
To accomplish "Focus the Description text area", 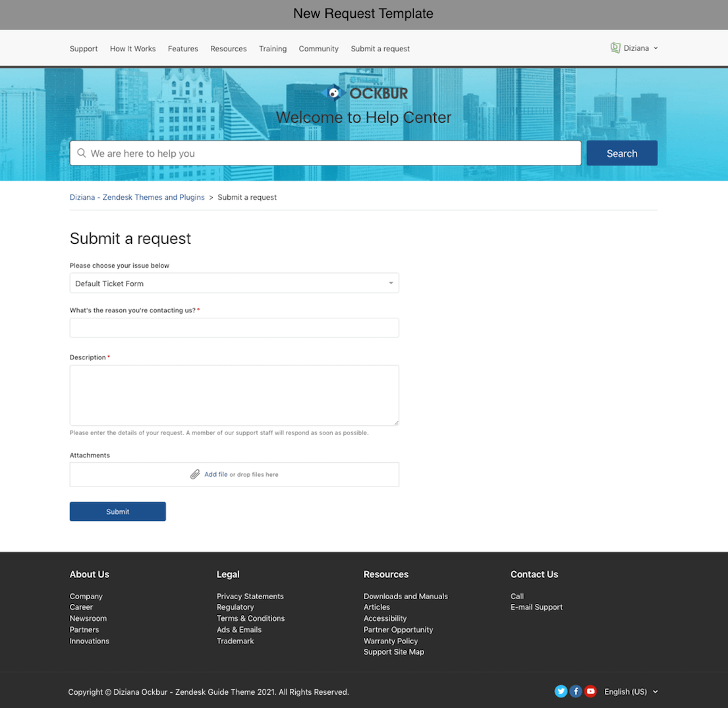I will 234,396.
